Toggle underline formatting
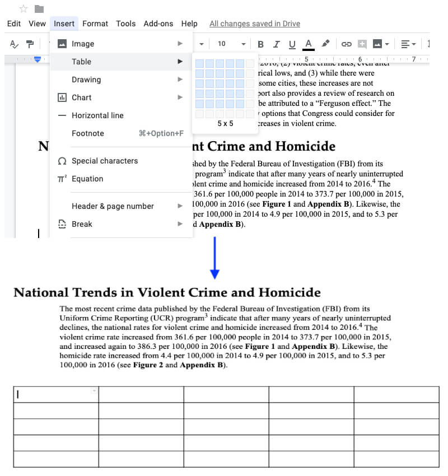The height and width of the screenshot is (476, 448). (x=292, y=44)
